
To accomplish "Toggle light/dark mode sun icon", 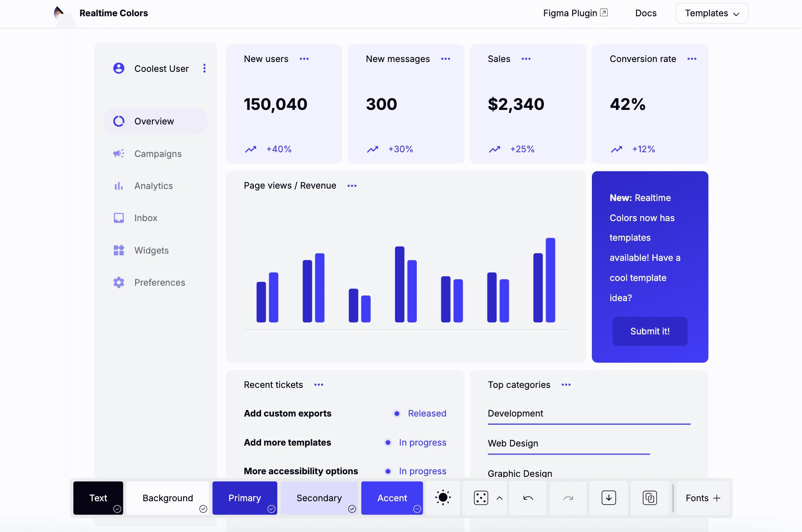I will 443,498.
